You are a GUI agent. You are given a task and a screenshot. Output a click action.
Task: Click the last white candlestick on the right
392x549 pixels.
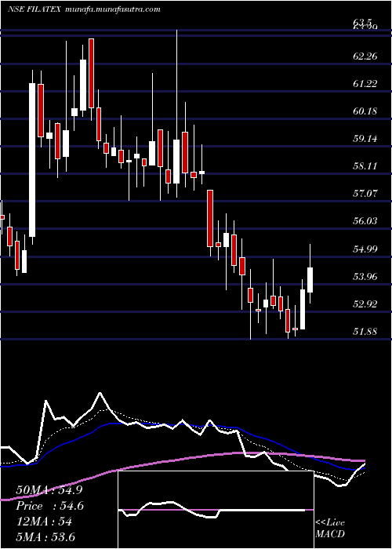[310, 274]
